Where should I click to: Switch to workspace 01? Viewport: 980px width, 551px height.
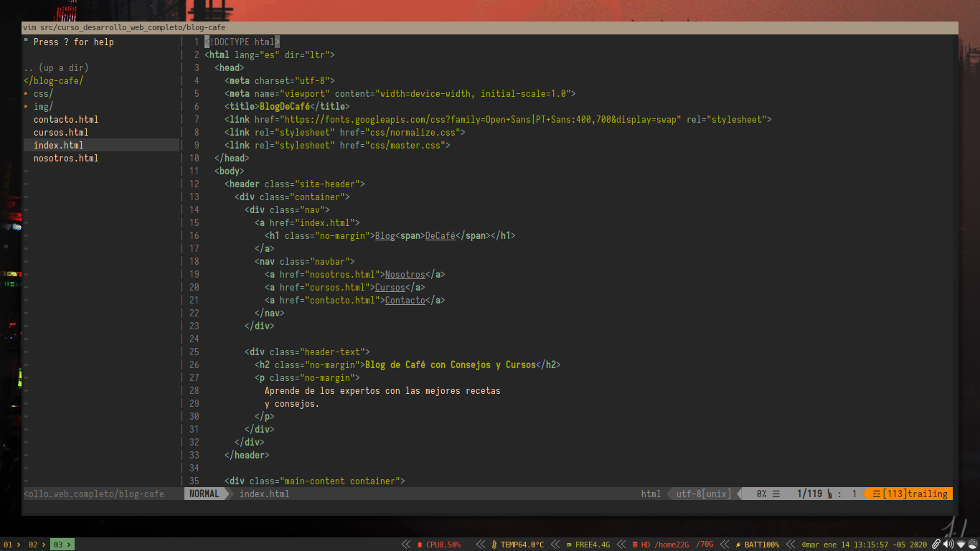(x=11, y=545)
